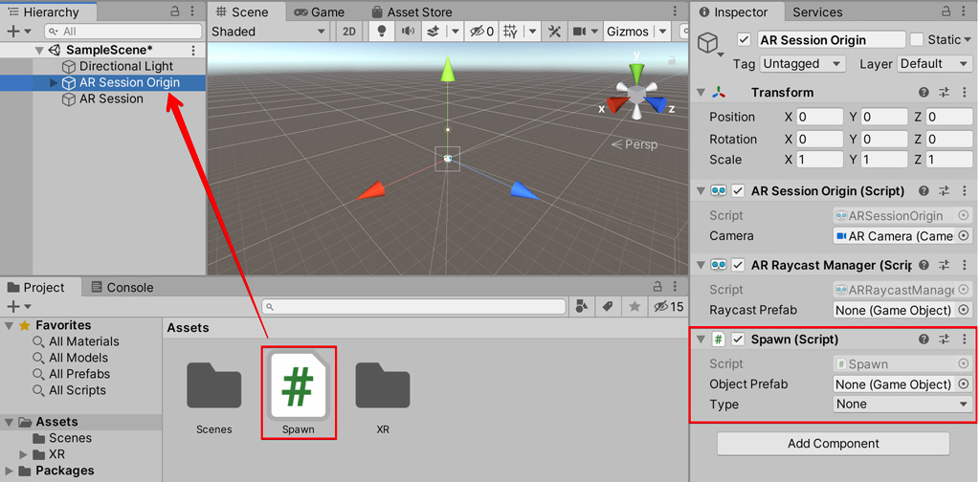Open the Gizmos button
Image resolution: width=980 pixels, height=482 pixels.
pyautogui.click(x=628, y=32)
